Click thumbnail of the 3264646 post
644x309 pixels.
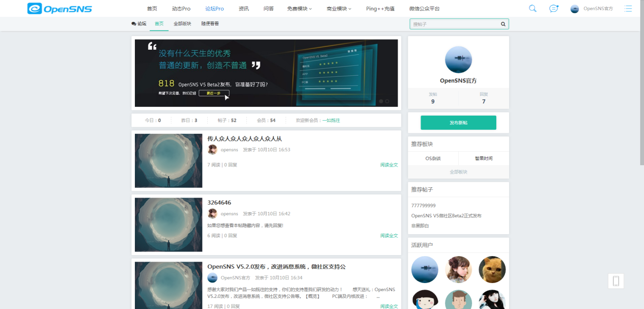click(169, 225)
